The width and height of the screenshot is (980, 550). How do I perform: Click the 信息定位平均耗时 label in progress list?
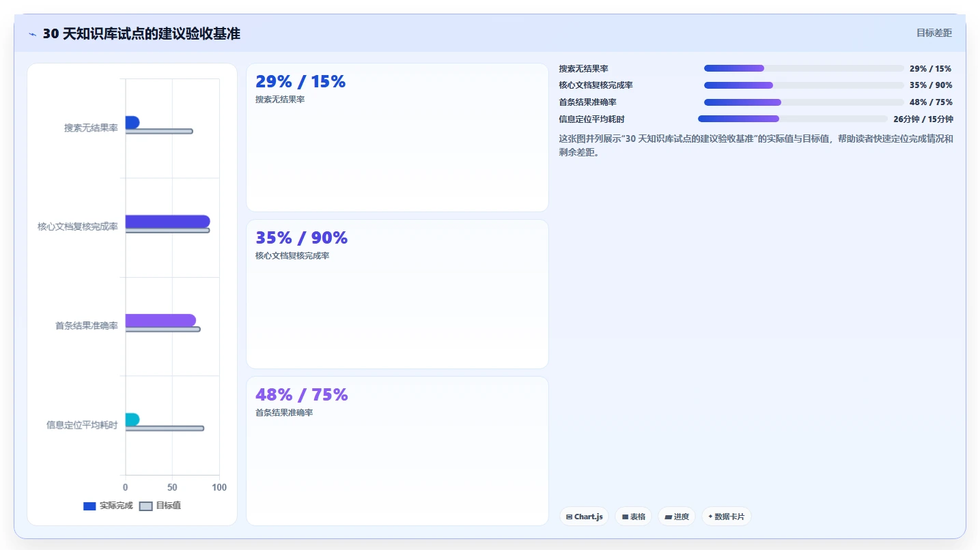coord(592,119)
